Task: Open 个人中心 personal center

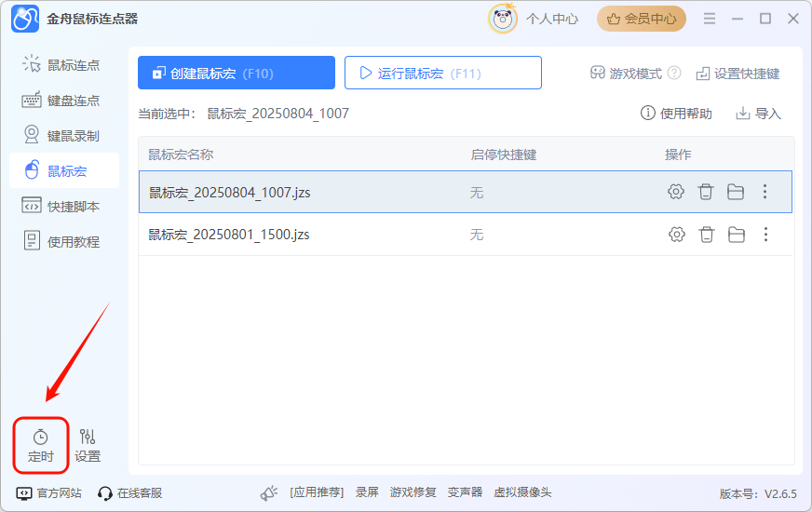Action: tap(552, 20)
